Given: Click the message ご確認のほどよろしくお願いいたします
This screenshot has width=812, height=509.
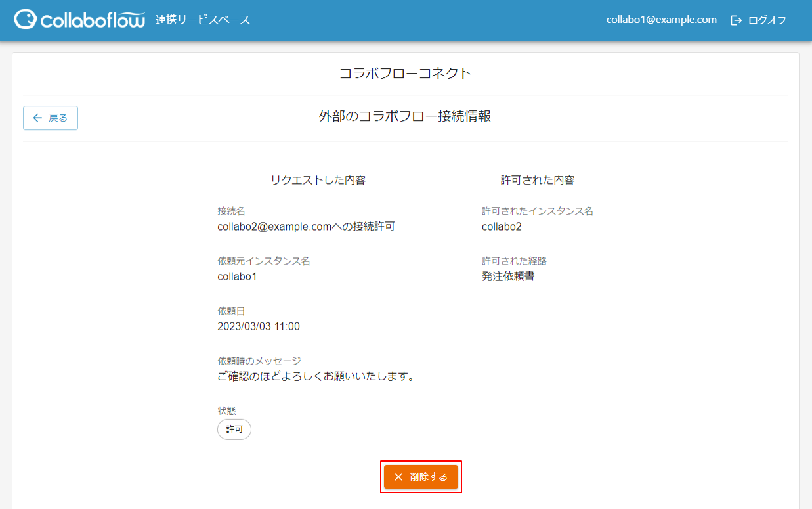Looking at the screenshot, I should [316, 377].
